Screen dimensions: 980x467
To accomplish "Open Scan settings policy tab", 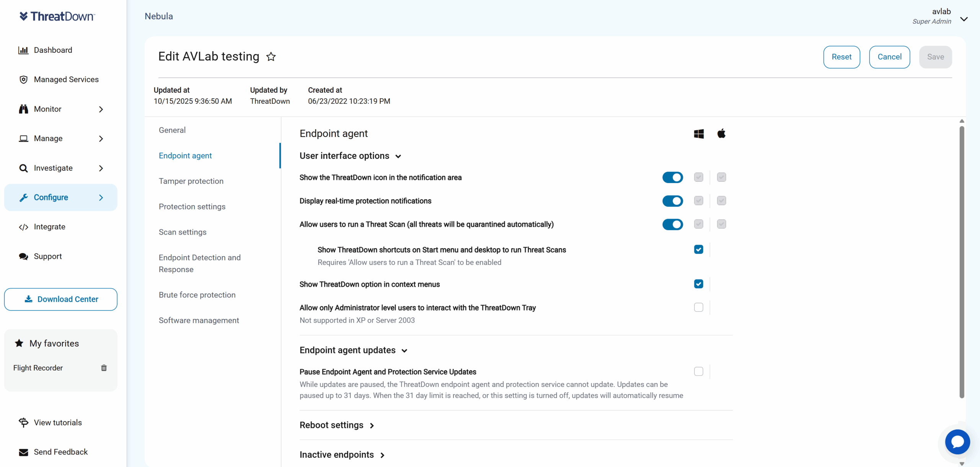I will (x=183, y=232).
